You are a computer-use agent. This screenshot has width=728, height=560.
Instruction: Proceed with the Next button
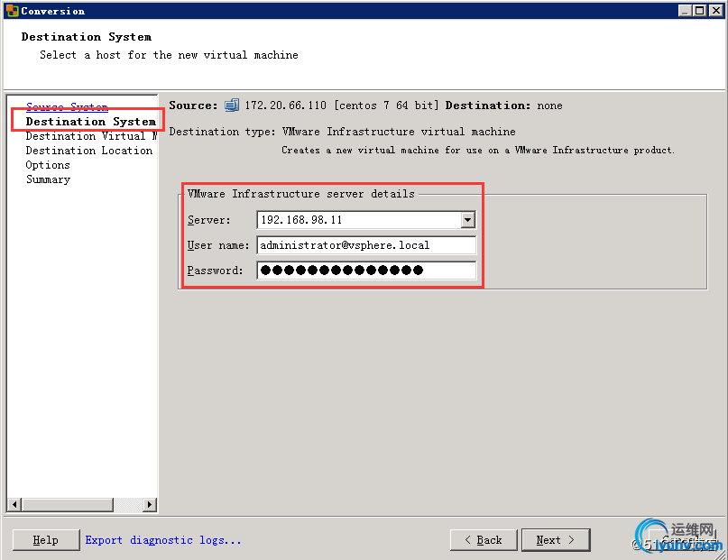(x=556, y=540)
